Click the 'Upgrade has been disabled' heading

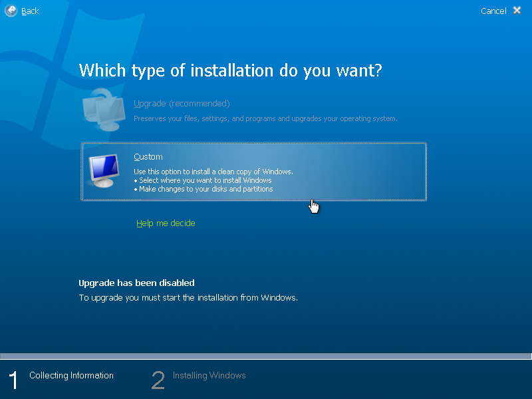pos(136,283)
